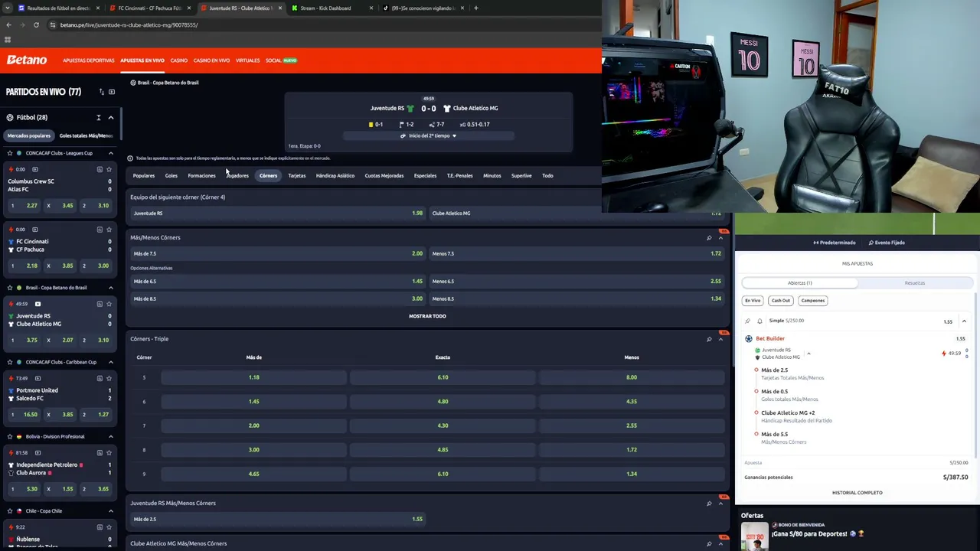Open stats icon for Columbus Crew match
The height and width of the screenshot is (551, 980).
coord(100,169)
